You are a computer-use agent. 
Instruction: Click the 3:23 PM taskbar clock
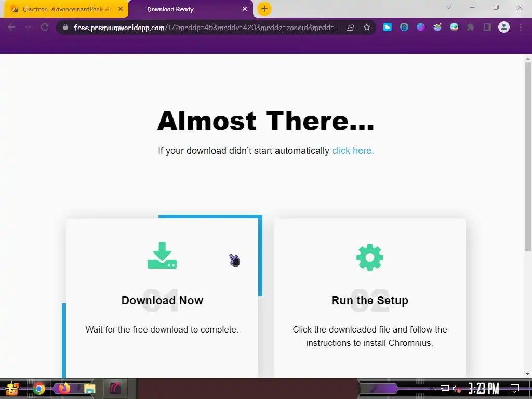point(484,388)
